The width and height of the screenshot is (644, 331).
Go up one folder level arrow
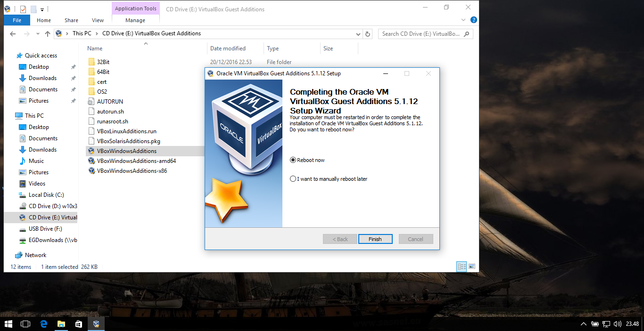point(48,34)
